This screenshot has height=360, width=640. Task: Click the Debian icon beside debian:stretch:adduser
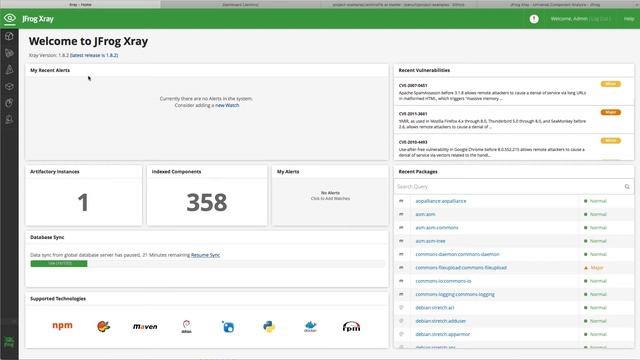coord(401,321)
